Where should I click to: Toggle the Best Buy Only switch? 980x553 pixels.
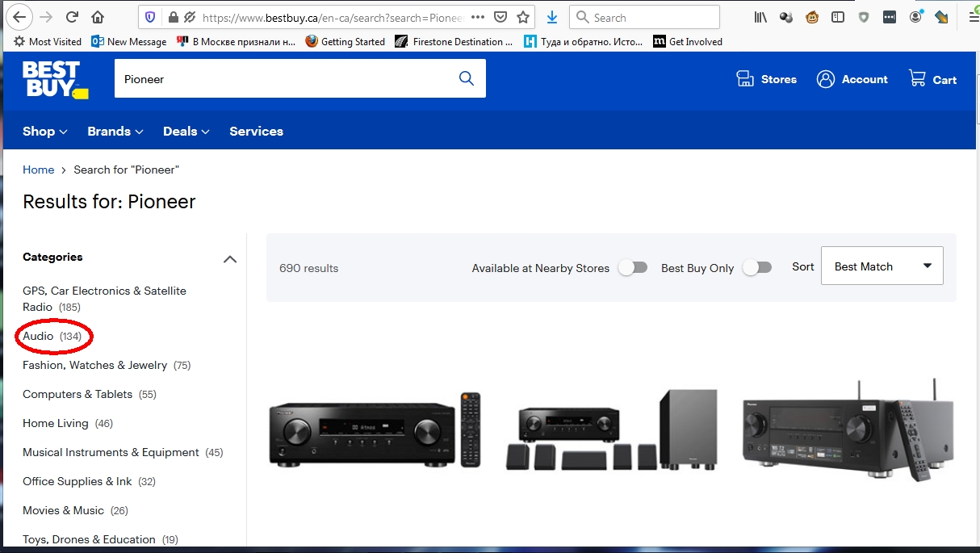pyautogui.click(x=757, y=267)
